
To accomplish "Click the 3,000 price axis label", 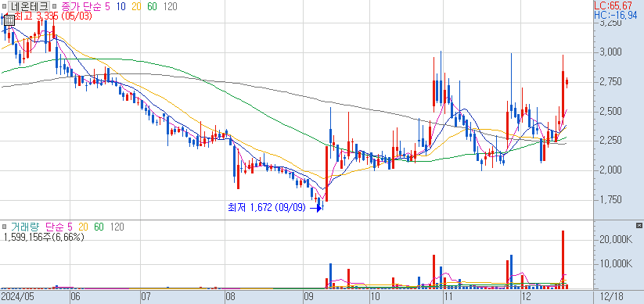I will pyautogui.click(x=610, y=52).
